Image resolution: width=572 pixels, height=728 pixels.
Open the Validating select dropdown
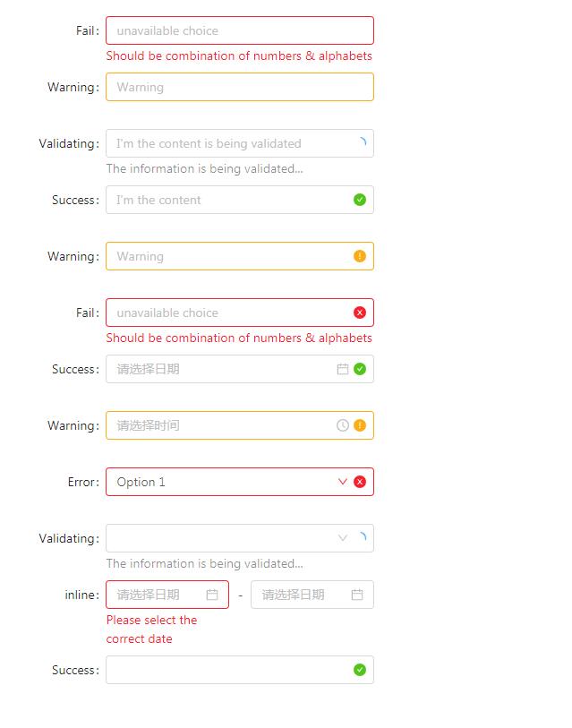tap(224, 538)
